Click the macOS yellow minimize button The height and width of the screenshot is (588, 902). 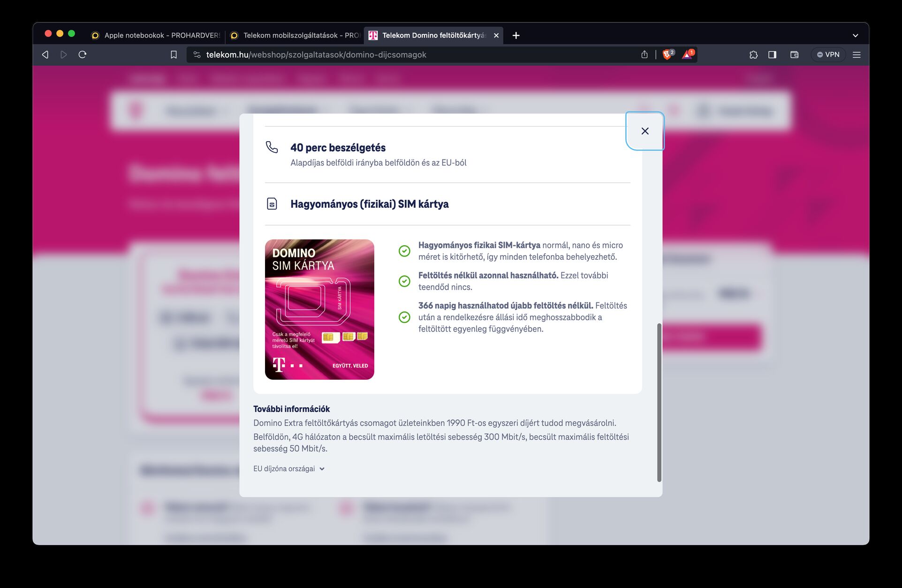click(60, 34)
